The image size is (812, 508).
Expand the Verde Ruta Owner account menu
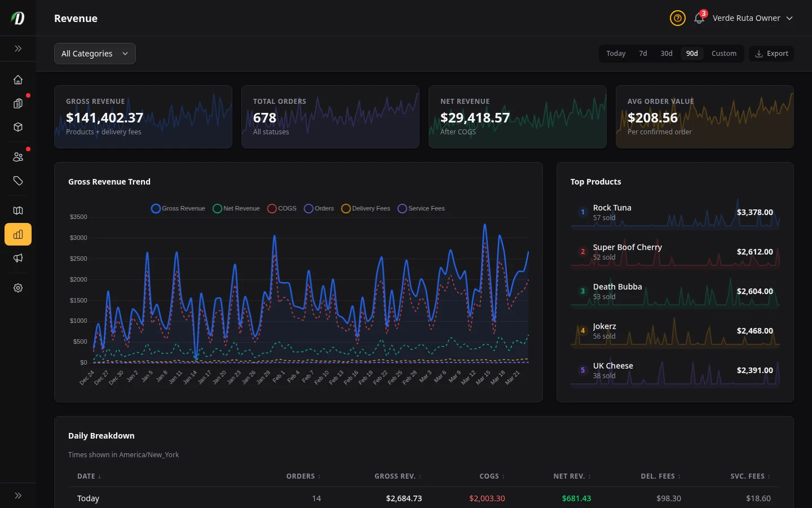pyautogui.click(x=752, y=18)
